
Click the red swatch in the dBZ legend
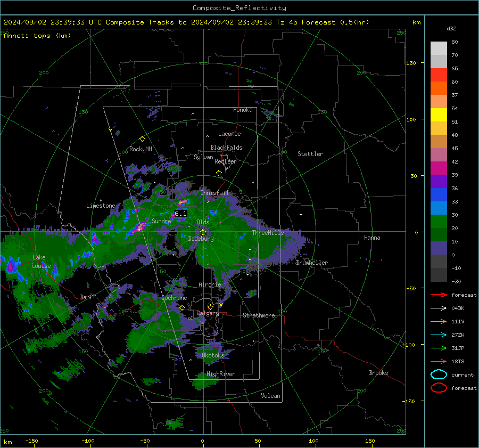439,75
